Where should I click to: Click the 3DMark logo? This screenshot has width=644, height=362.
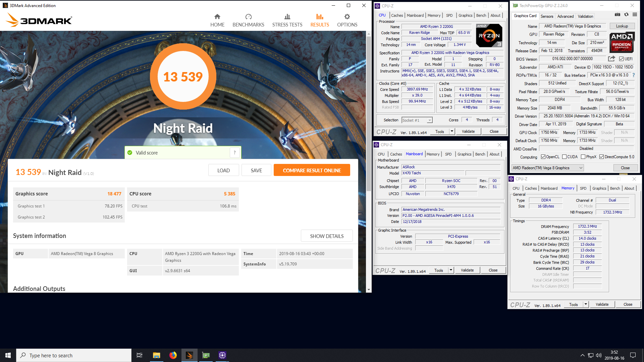tap(39, 20)
